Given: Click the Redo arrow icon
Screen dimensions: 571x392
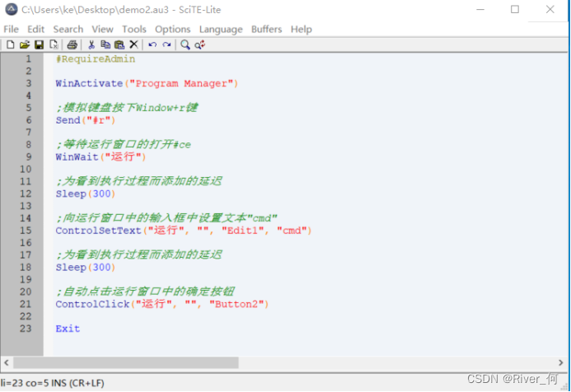Looking at the screenshot, I should (166, 44).
